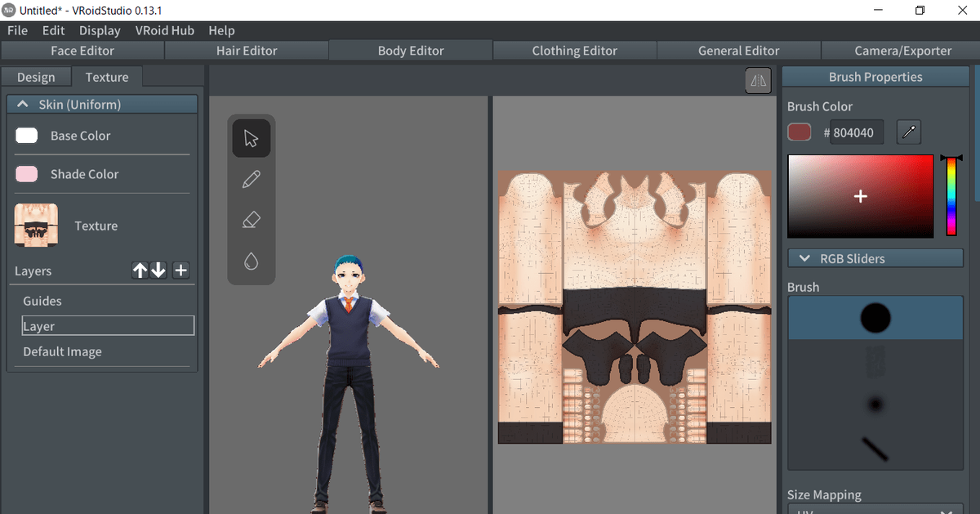Pick a color with the eyedropper icon
Image resolution: width=980 pixels, height=514 pixels.
click(x=908, y=132)
